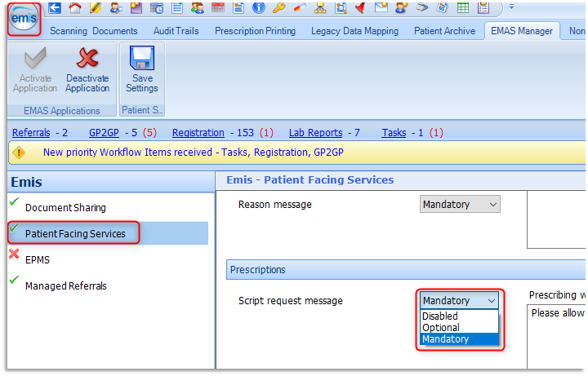Switch to the Prescription Printing tab
This screenshot has height=376, width=588.
pos(255,31)
